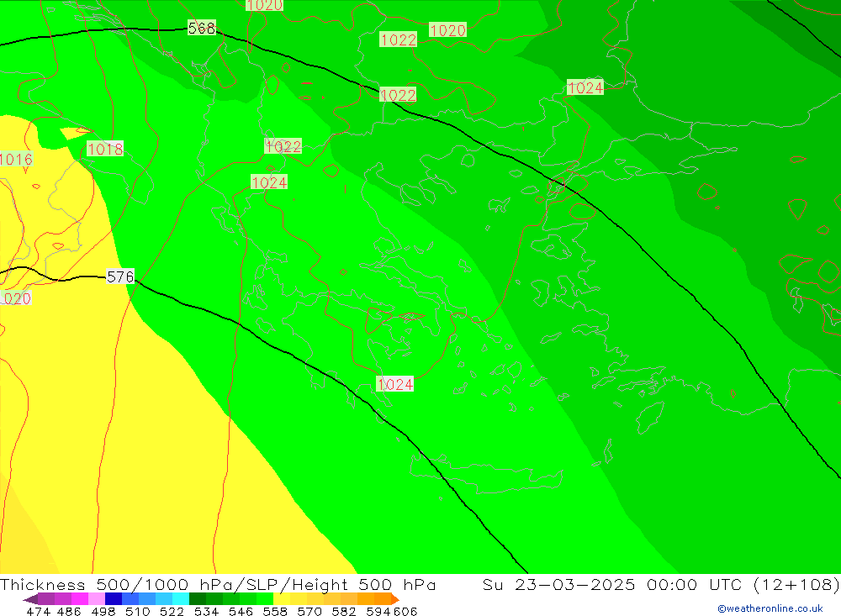Click the 606 legend value

405,611
